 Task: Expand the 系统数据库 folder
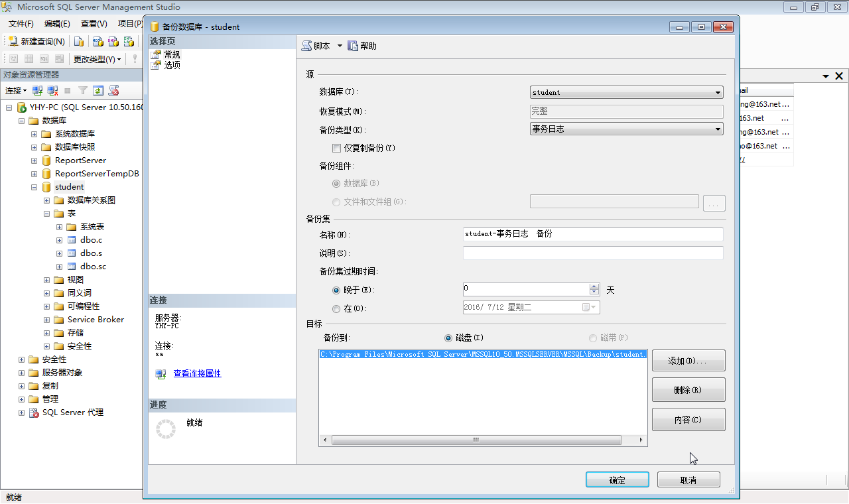click(34, 134)
